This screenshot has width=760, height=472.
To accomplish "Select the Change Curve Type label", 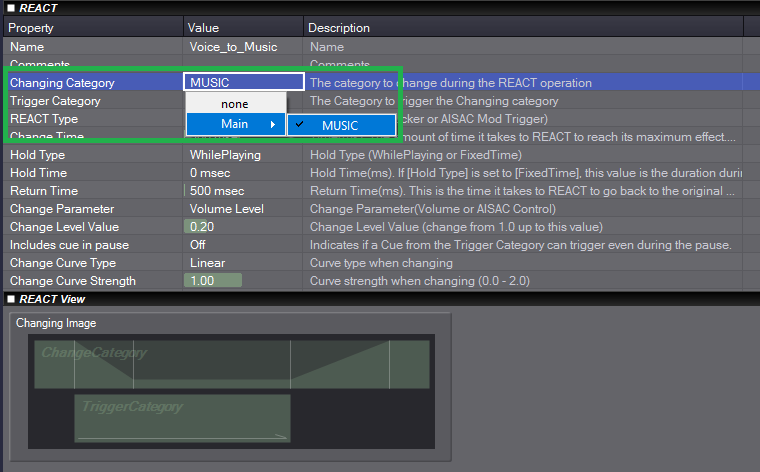I will click(x=63, y=263).
